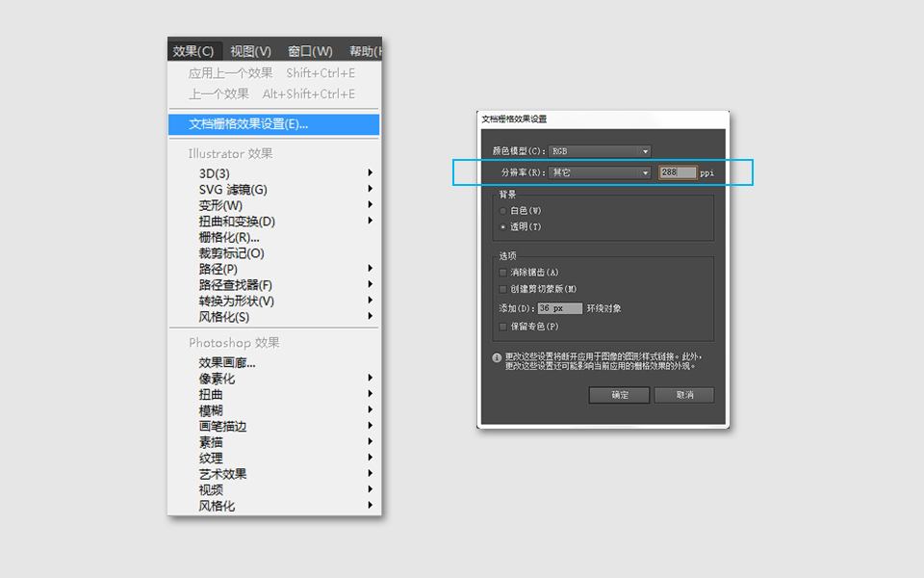Choose 栅格化(R)... effect
This screenshot has height=578, width=924.
274,237
